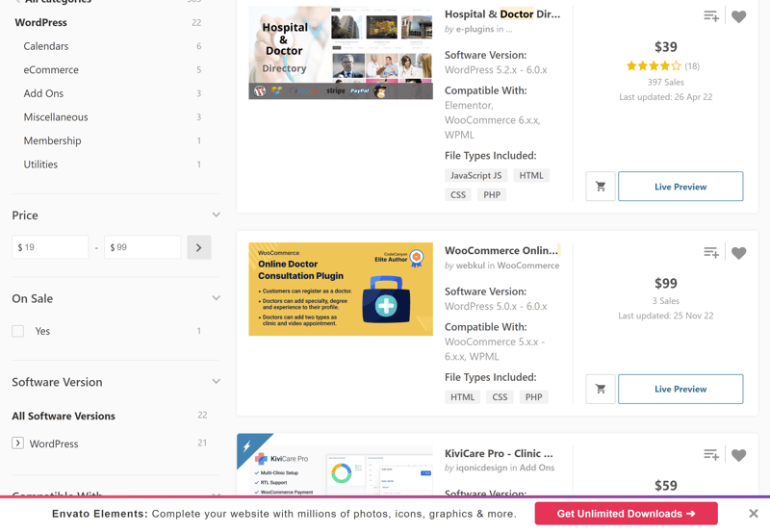Filter by Add Ons category
Screen dimensions: 770x532
43,93
